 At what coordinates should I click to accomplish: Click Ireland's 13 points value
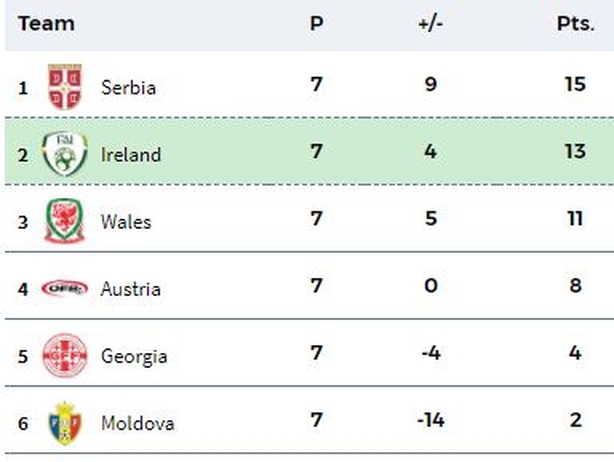pos(575,151)
